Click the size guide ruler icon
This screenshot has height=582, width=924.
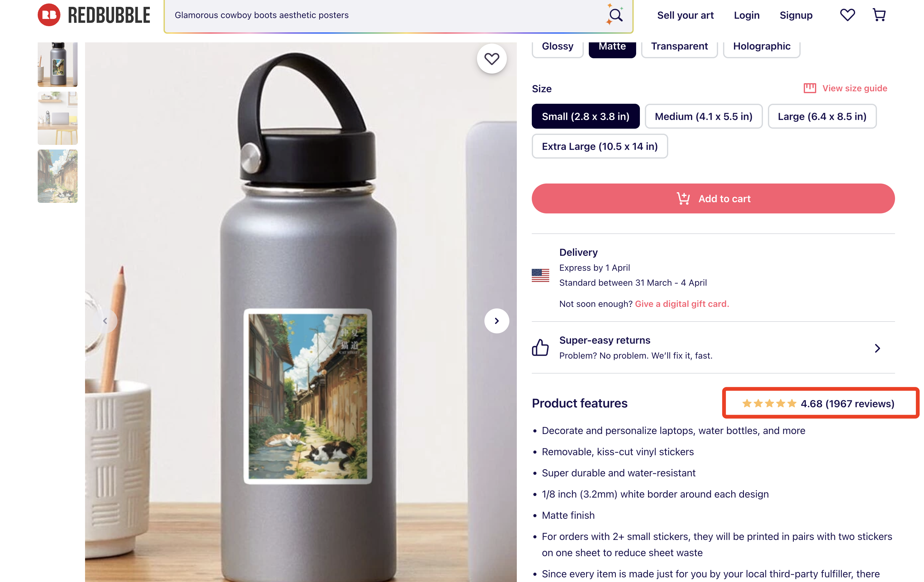pyautogui.click(x=810, y=88)
